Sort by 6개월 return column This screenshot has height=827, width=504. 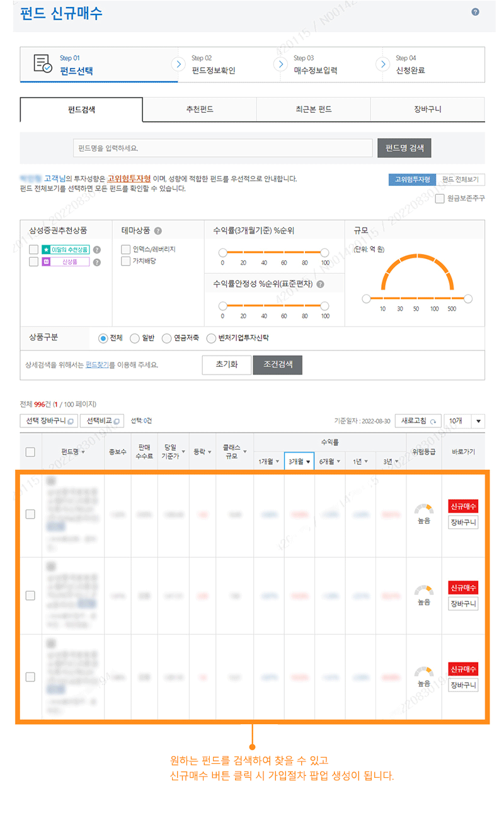(329, 461)
